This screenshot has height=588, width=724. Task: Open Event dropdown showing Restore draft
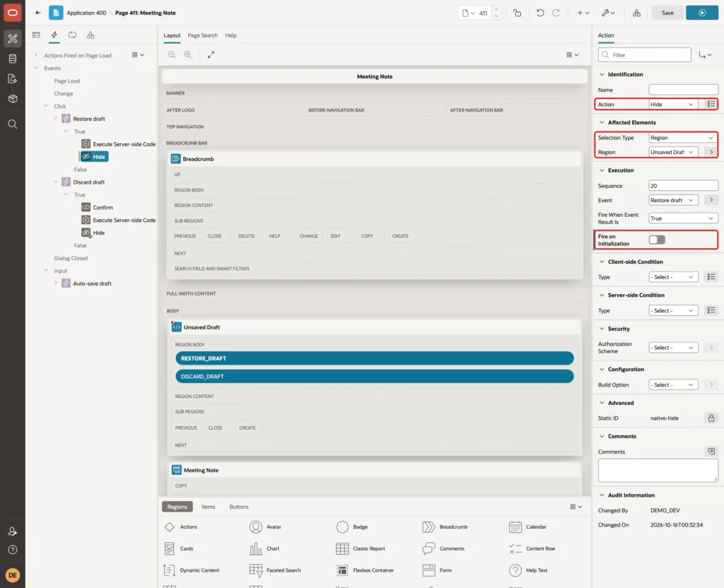673,200
